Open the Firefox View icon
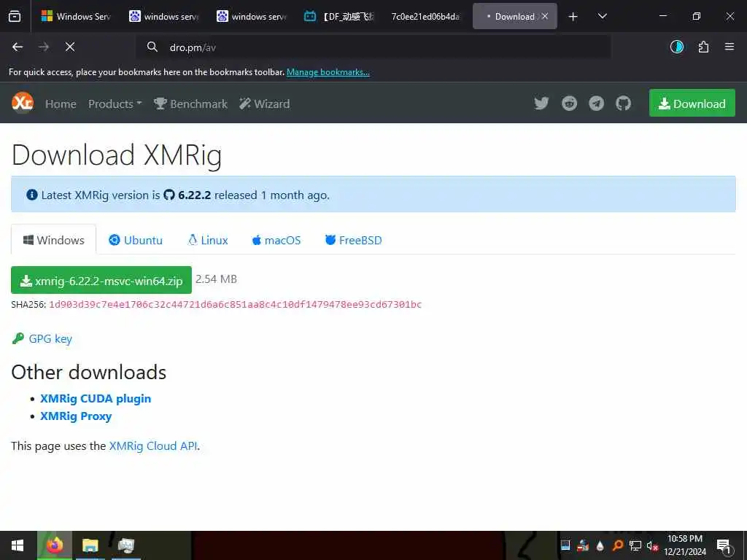The image size is (747, 560). tap(15, 17)
